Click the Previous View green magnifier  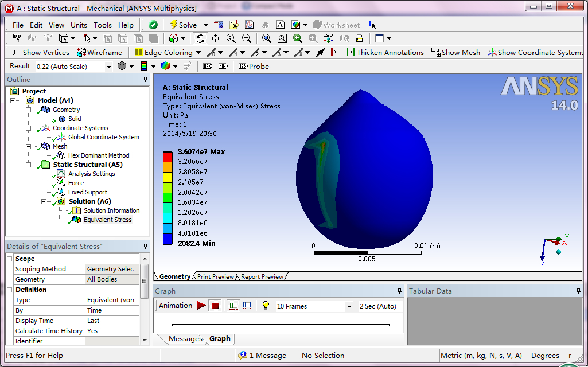click(297, 38)
